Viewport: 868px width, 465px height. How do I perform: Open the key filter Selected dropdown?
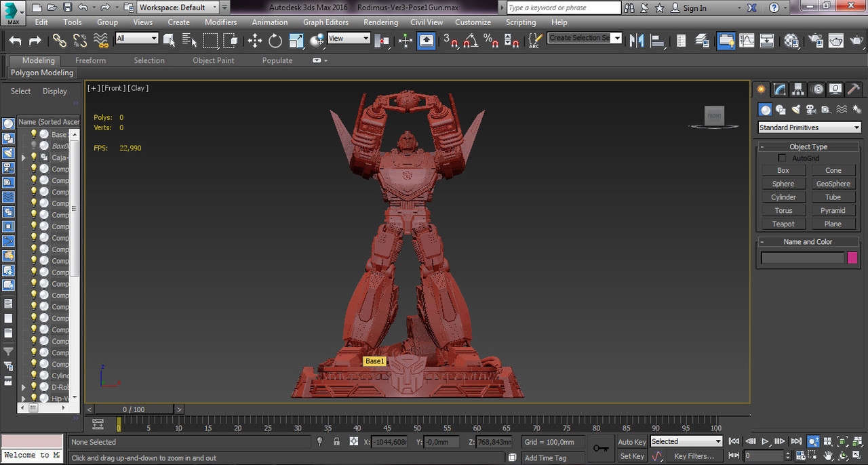[x=686, y=442]
